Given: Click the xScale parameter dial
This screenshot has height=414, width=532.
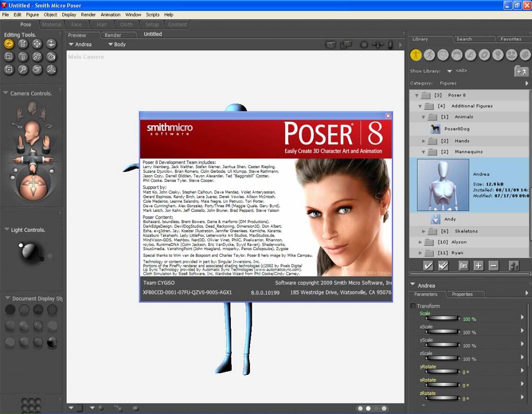Looking at the screenshot, I should [x=443, y=332].
